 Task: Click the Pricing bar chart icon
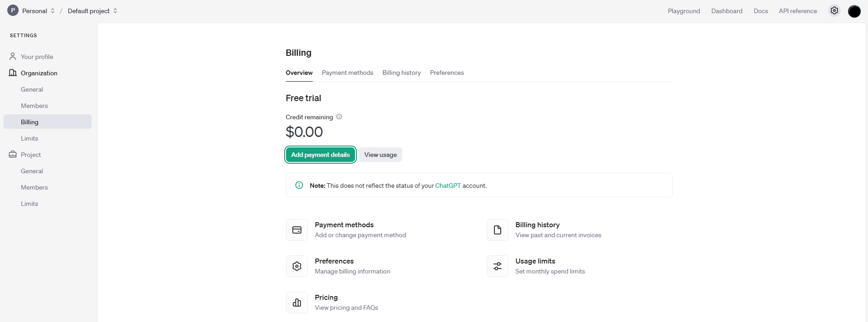(x=297, y=302)
